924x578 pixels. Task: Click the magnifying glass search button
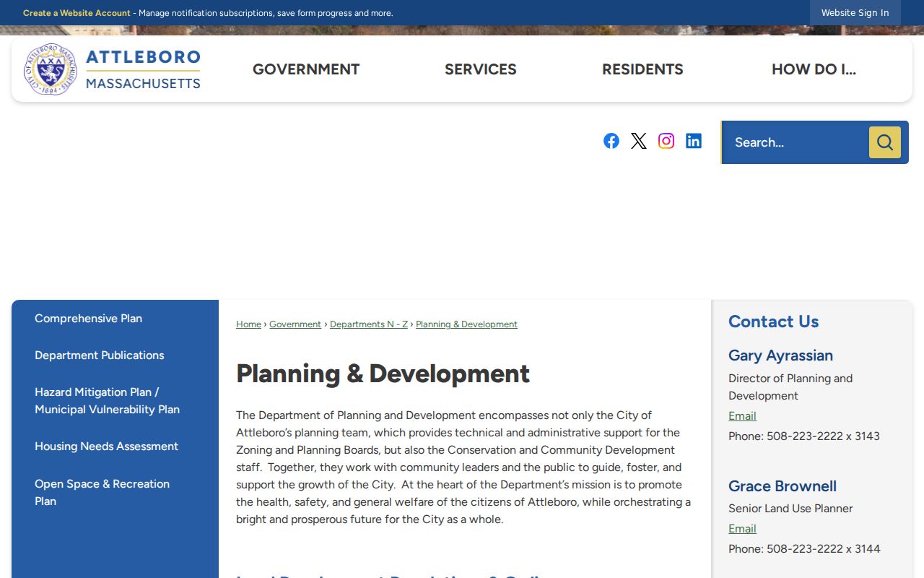(885, 142)
